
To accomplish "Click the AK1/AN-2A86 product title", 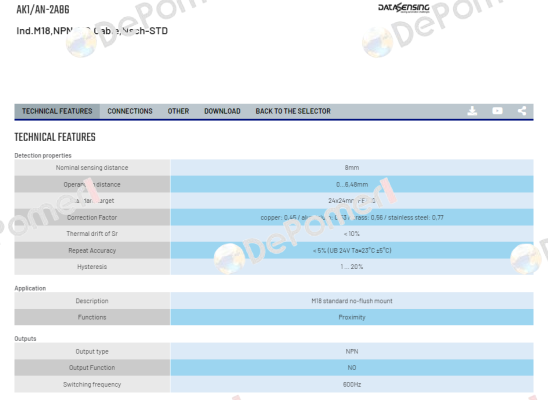I will tap(43, 9).
